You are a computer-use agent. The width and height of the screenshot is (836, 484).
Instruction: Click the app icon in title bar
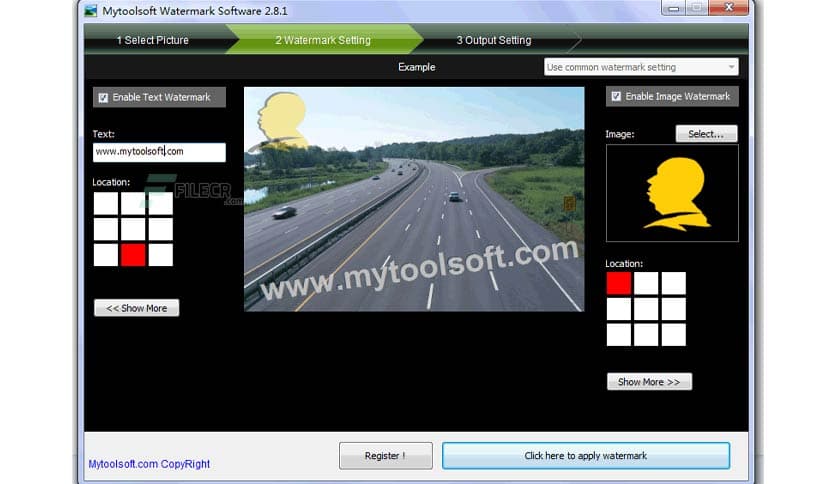coord(91,11)
